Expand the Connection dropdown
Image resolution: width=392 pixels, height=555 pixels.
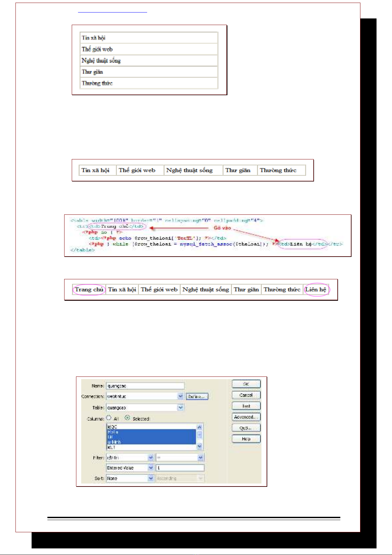coord(181,396)
